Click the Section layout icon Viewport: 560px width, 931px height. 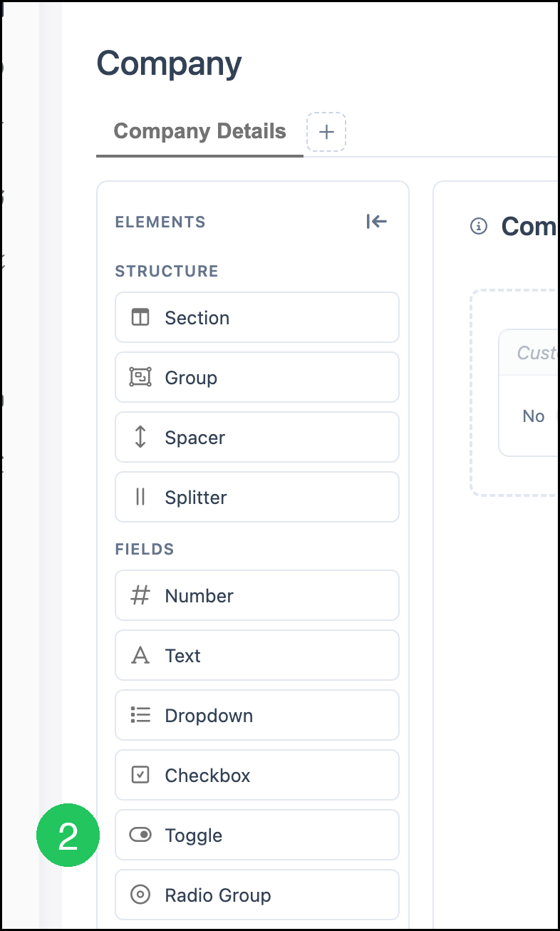140,317
